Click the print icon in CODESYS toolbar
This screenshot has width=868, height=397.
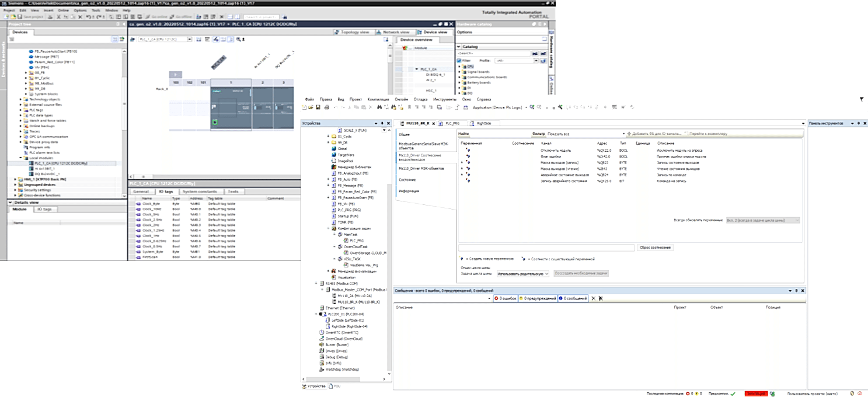click(326, 107)
